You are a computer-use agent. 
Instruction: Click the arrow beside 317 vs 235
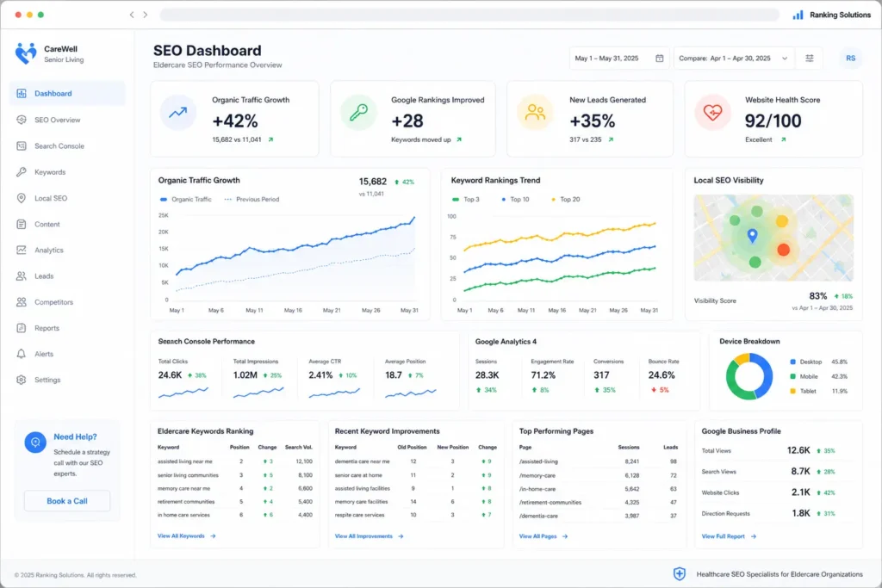tap(611, 139)
